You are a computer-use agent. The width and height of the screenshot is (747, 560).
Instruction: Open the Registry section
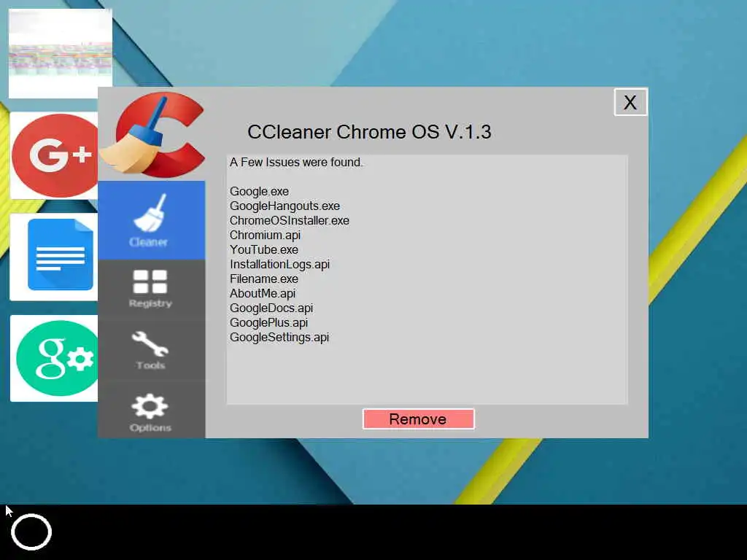point(152,289)
